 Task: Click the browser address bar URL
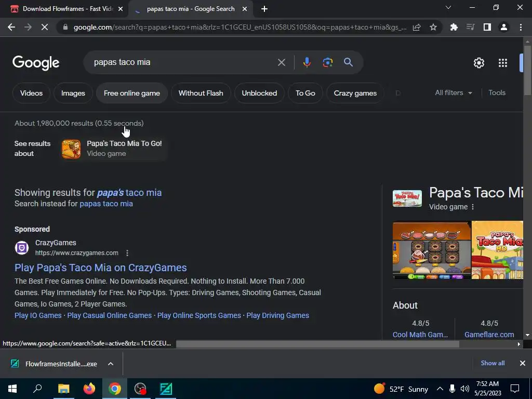(240, 27)
